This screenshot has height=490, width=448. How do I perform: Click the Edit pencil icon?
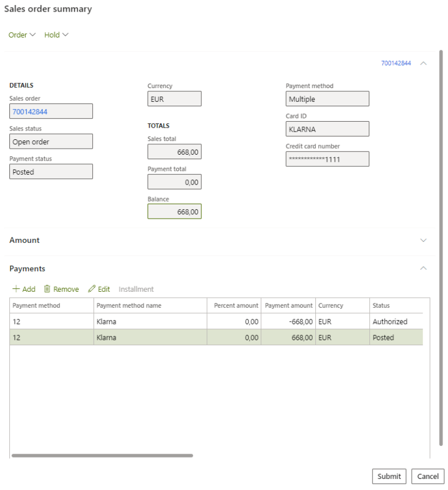coord(92,289)
